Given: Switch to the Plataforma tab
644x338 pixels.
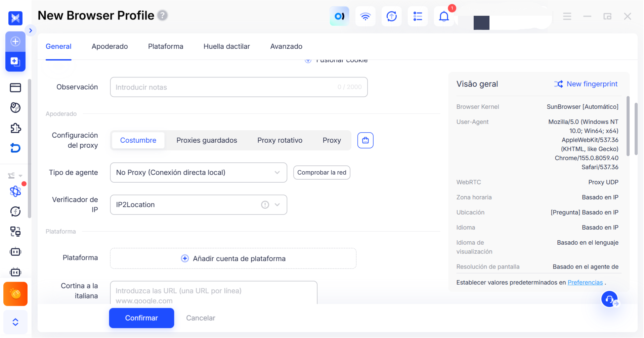Looking at the screenshot, I should 166,46.
